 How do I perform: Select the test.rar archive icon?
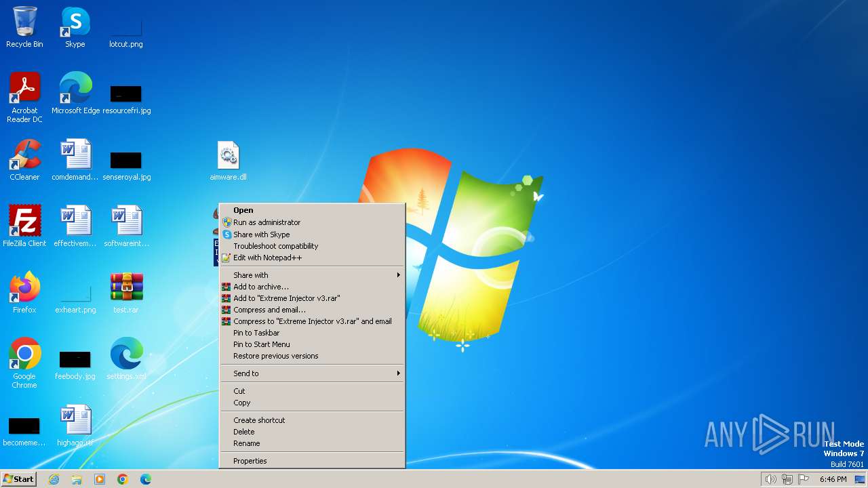(126, 293)
